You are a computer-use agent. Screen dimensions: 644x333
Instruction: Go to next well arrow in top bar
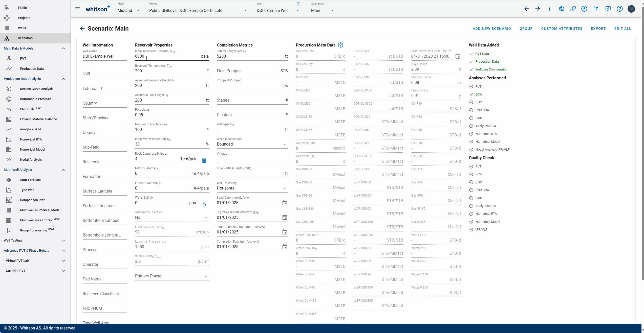(538, 9)
